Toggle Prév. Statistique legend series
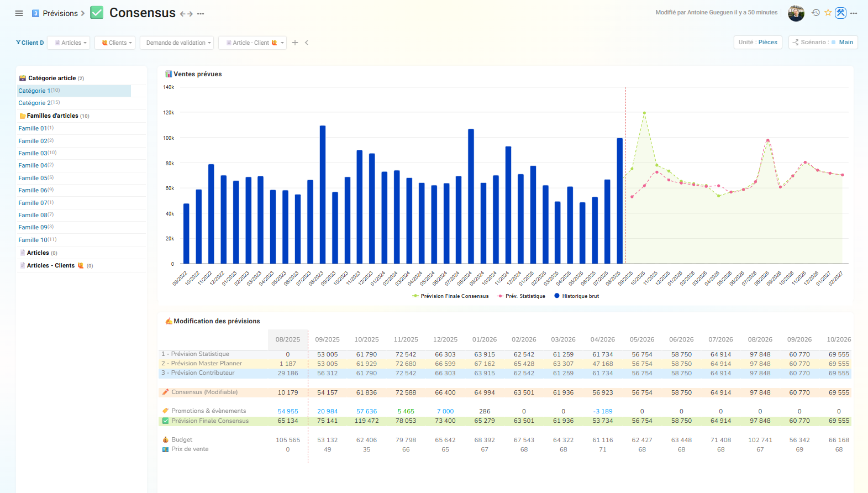868x493 pixels. [521, 296]
